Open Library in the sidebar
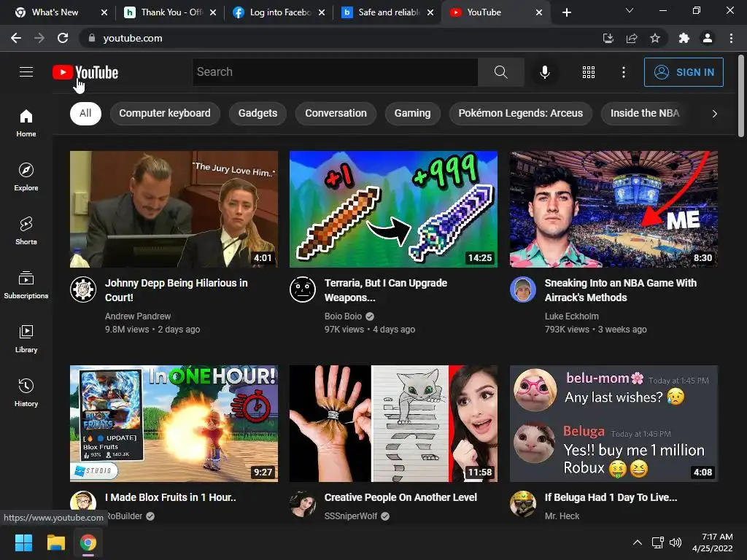Viewport: 747px width, 560px height. (26, 338)
